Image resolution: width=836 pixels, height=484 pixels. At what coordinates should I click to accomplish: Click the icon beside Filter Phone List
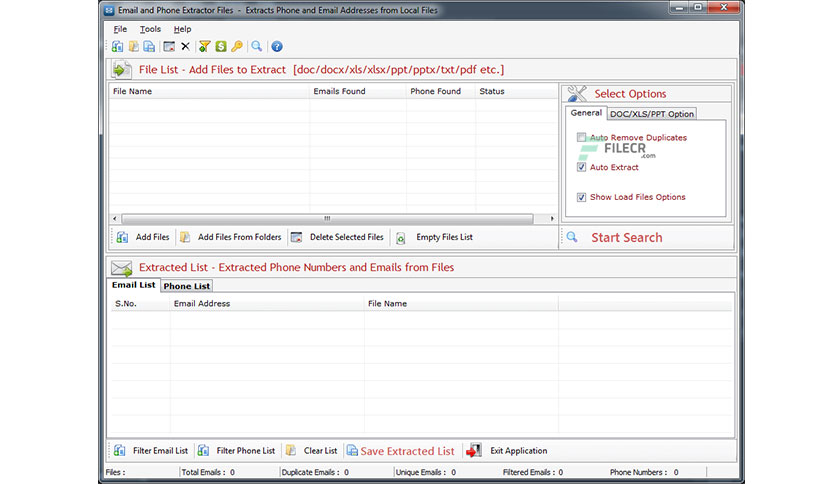point(203,450)
